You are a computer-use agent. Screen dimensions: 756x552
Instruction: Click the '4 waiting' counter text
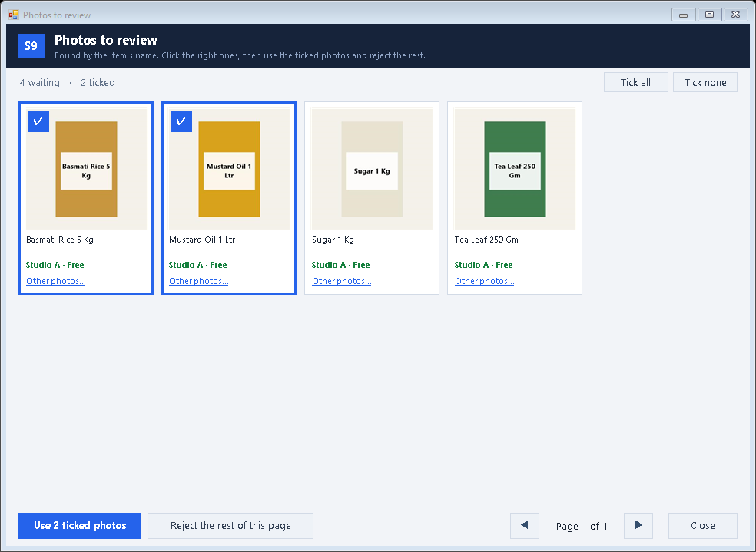pyautogui.click(x=39, y=83)
